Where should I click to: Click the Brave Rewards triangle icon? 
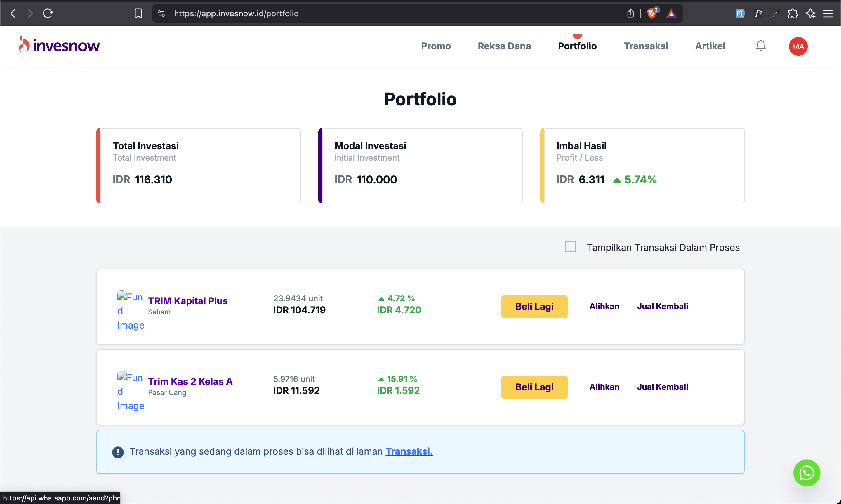pos(671,13)
